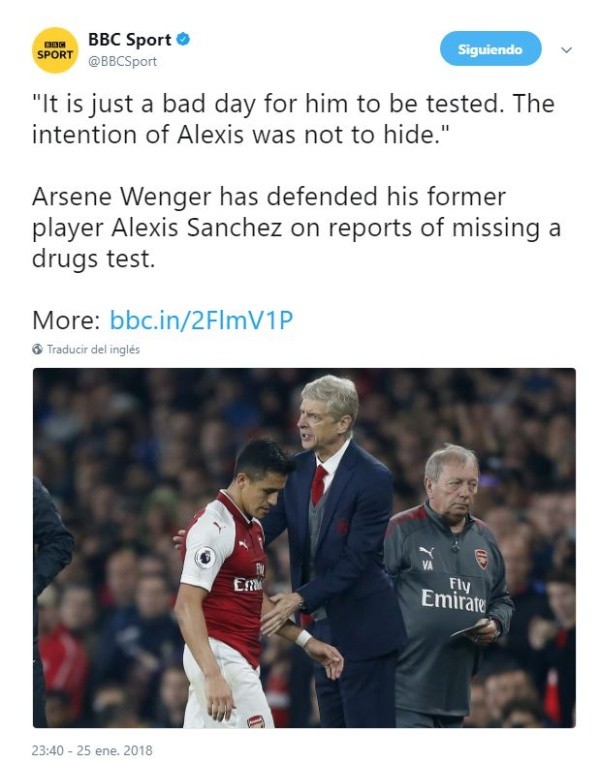Viewport: 600px width, 763px height.
Task: Click the Premier League badge on red sleeve
Action: pos(204,557)
